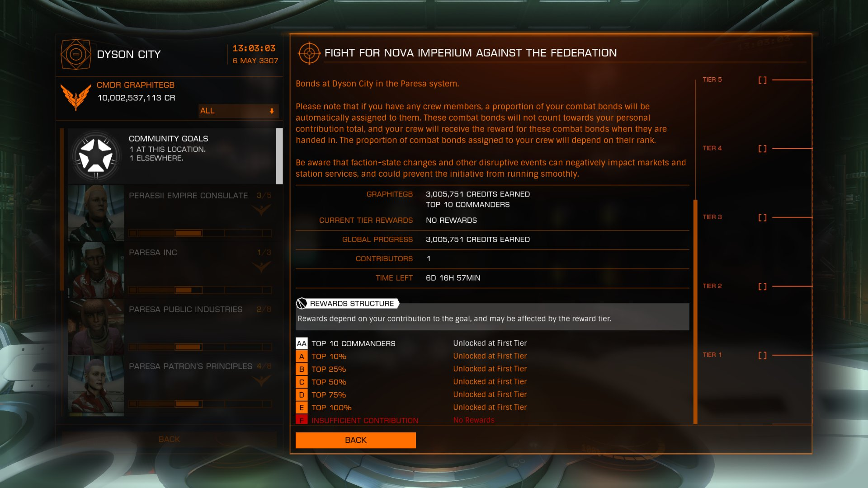Screen dimensions: 868x488
Task: Click the Rewards Structure header icon
Action: point(302,304)
